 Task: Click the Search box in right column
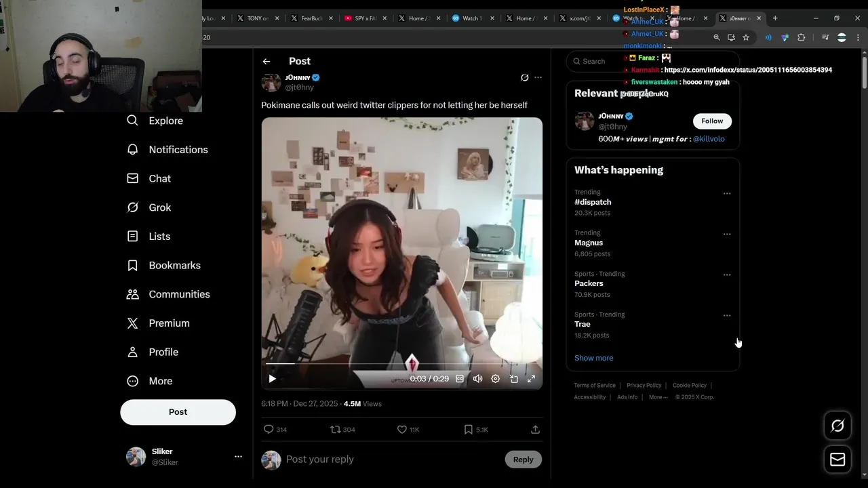click(652, 61)
